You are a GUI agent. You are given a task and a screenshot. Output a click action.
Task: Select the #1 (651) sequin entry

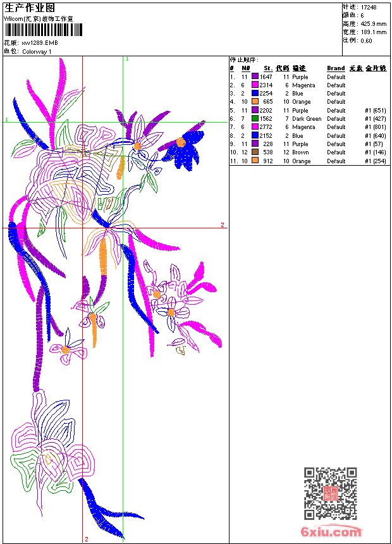(x=375, y=111)
